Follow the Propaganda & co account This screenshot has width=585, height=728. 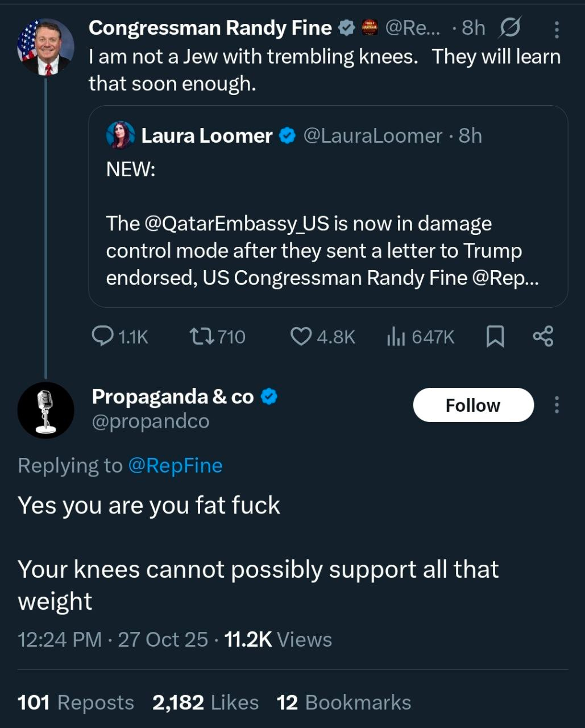coord(473,405)
